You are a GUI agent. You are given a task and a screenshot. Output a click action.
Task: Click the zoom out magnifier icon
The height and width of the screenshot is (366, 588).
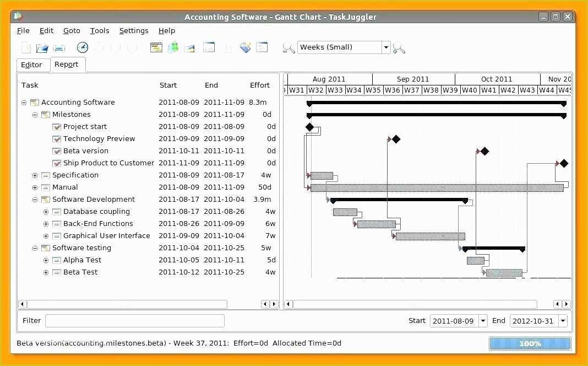(288, 47)
